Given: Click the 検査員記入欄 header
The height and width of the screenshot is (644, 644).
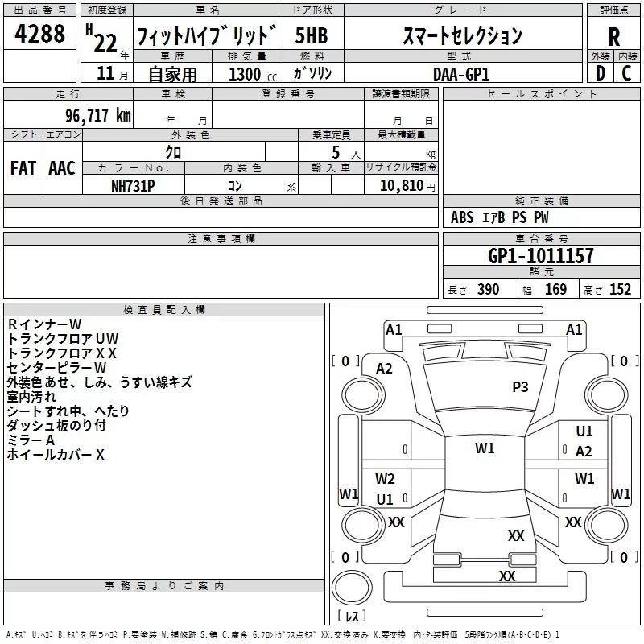Looking at the screenshot, I should pos(164,310).
